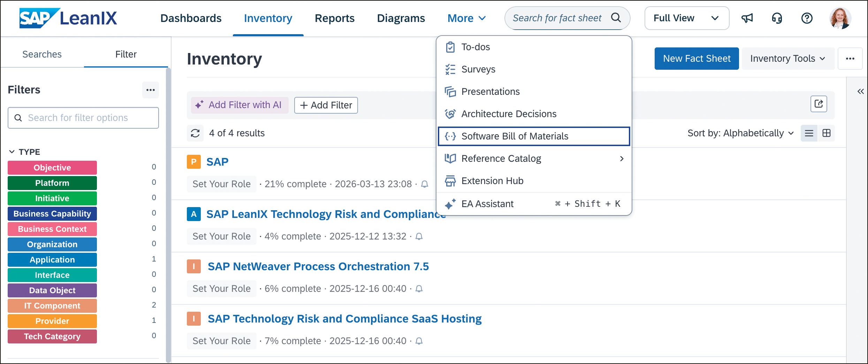This screenshot has height=364, width=868.
Task: Open Architecture Decisions menu entry
Action: [x=534, y=114]
